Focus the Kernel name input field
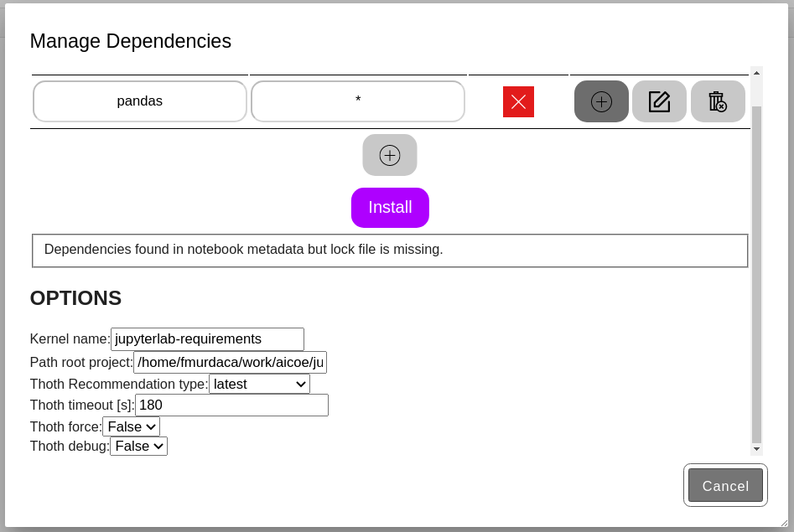Viewport: 794px width, 532px height. click(x=208, y=339)
